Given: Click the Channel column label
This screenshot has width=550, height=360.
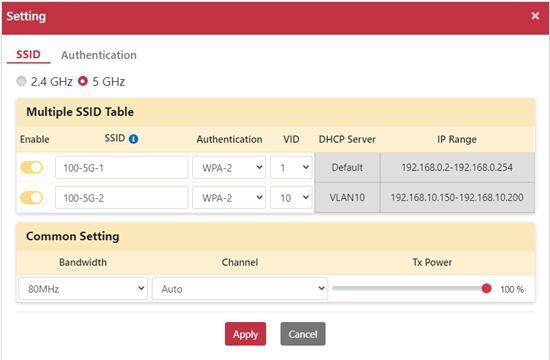Looking at the screenshot, I should (x=240, y=262).
